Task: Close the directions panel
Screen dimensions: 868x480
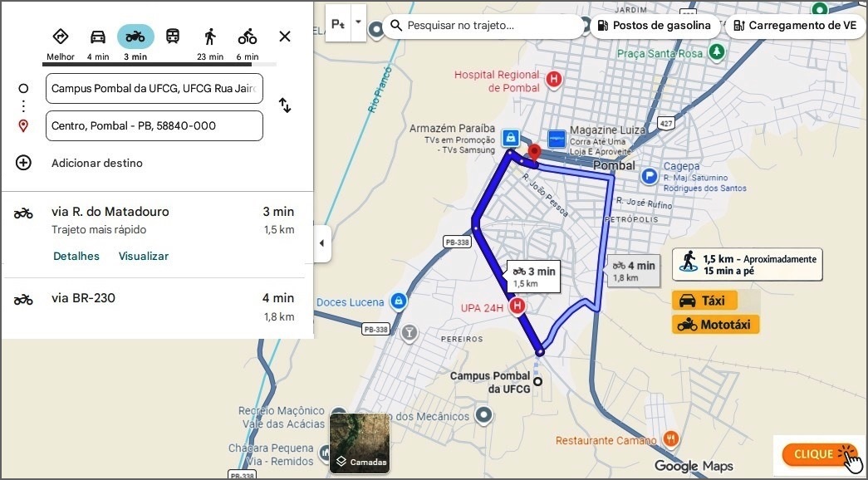Action: tap(285, 37)
